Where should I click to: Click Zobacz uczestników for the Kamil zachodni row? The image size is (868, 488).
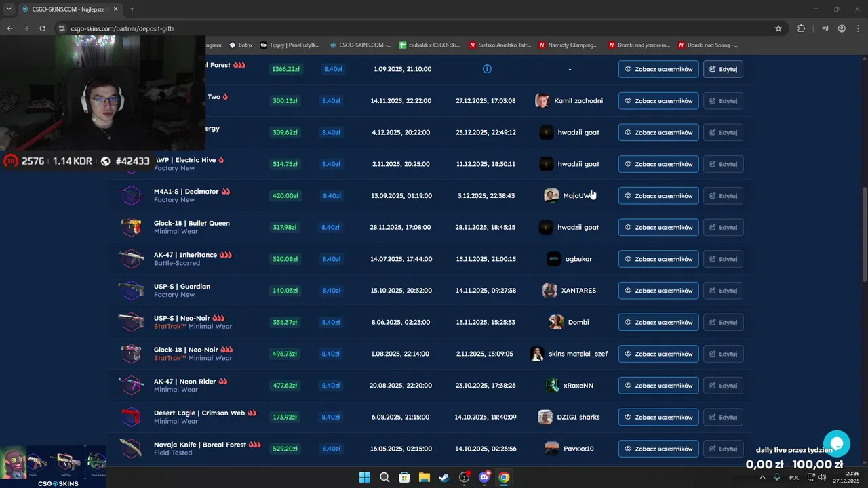[658, 101]
